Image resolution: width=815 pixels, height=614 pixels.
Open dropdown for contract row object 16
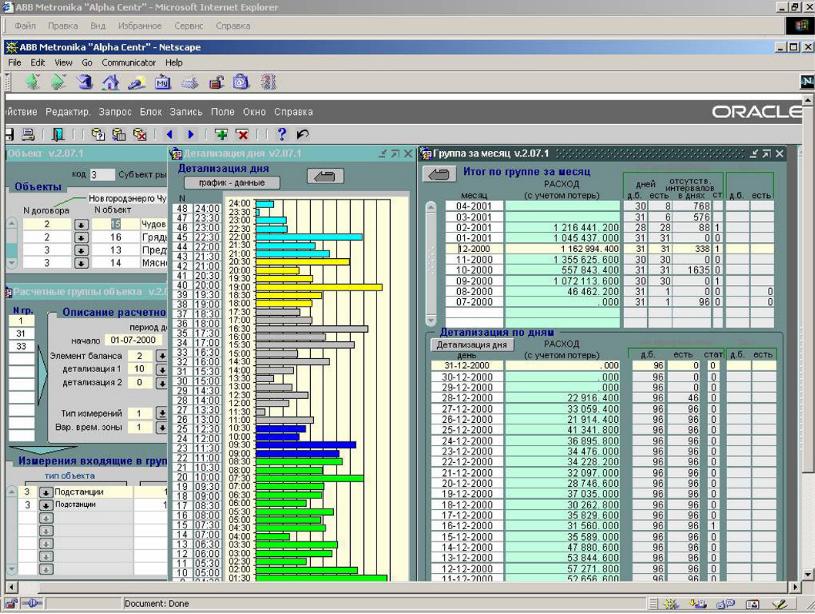[81, 238]
